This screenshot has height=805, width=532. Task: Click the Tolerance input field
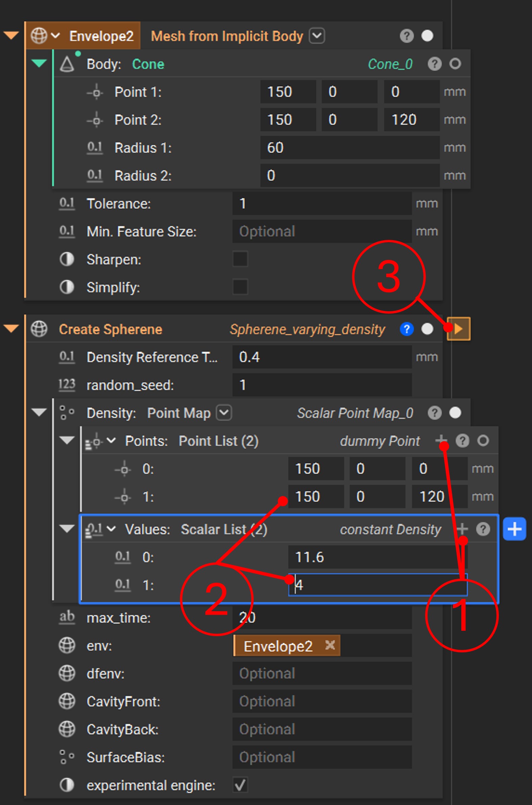click(322, 204)
